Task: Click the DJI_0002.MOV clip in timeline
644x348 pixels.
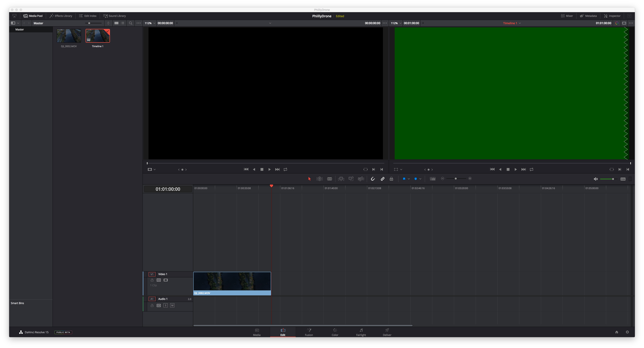Action: (x=232, y=283)
